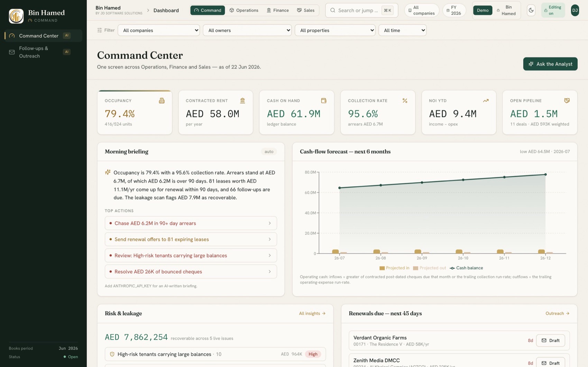This screenshot has height=367, width=588.
Task: Open the All companies filter dropdown
Action: tap(159, 30)
